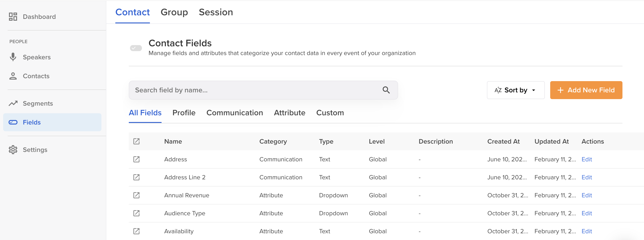Click the Contacts person icon
This screenshot has width=644, height=240.
click(x=13, y=76)
